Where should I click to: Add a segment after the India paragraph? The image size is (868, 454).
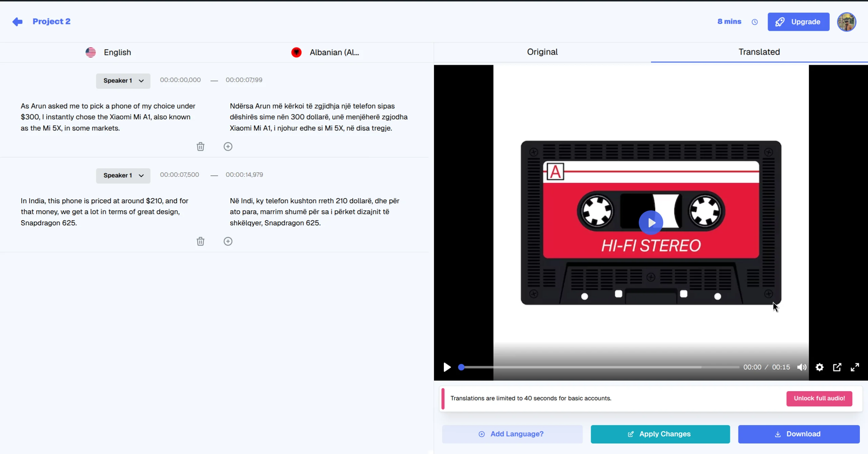coord(228,241)
